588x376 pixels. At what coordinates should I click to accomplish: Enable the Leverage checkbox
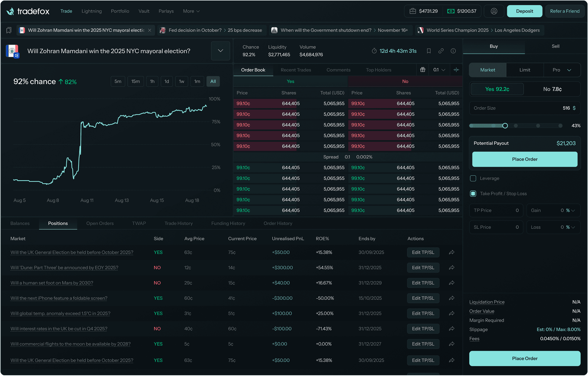473,178
